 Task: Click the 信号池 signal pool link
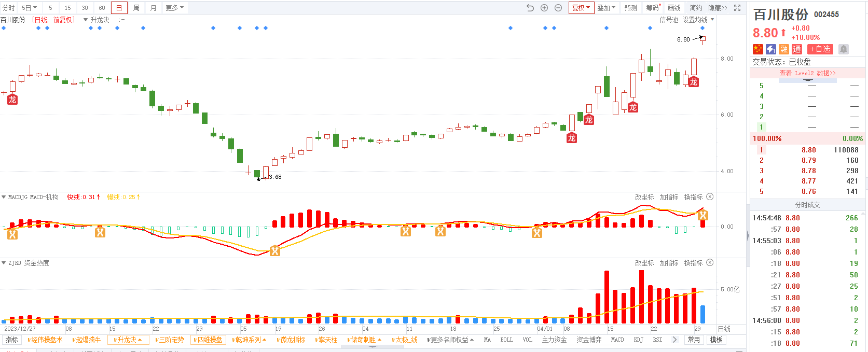(669, 20)
